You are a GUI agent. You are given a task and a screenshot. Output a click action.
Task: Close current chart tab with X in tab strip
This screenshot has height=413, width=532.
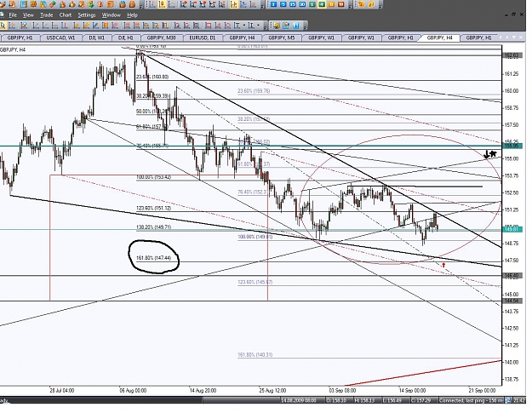pyautogui.click(x=520, y=37)
